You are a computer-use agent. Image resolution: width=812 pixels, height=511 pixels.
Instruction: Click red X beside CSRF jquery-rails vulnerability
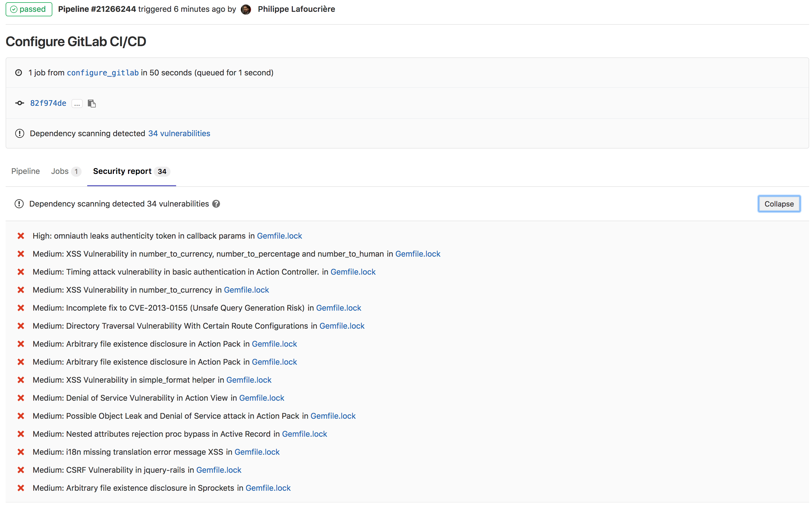21,470
